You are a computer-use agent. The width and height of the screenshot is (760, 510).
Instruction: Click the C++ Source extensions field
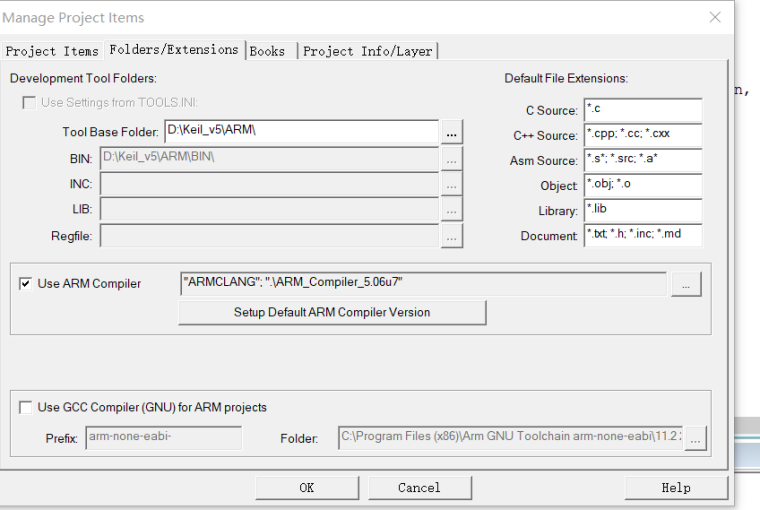(x=642, y=135)
